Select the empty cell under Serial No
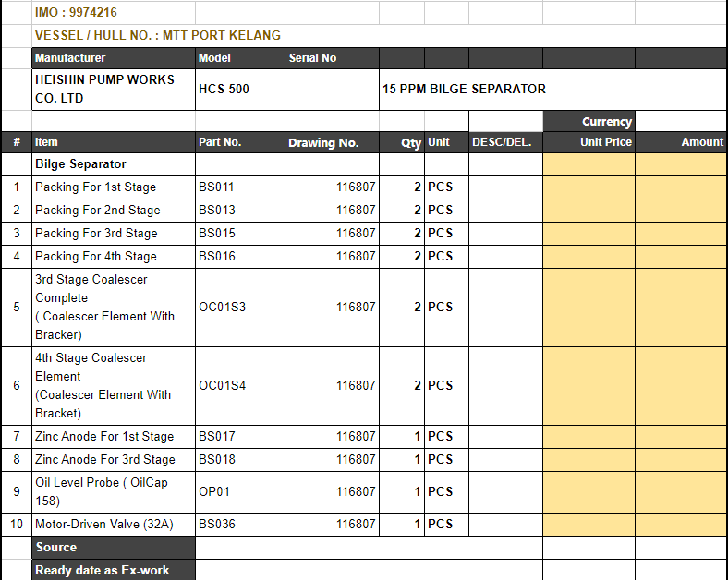 [x=331, y=89]
